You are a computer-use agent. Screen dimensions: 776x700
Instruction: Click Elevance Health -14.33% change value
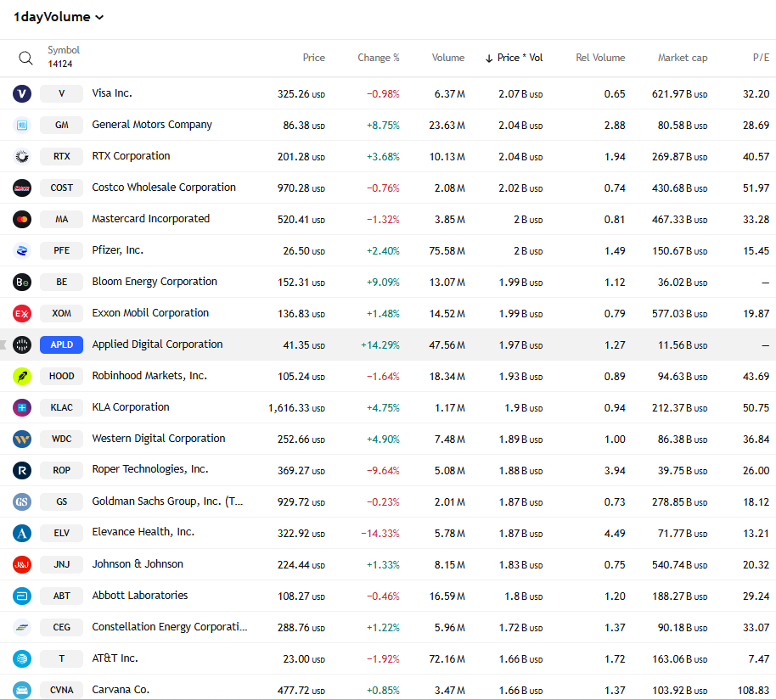click(x=380, y=534)
